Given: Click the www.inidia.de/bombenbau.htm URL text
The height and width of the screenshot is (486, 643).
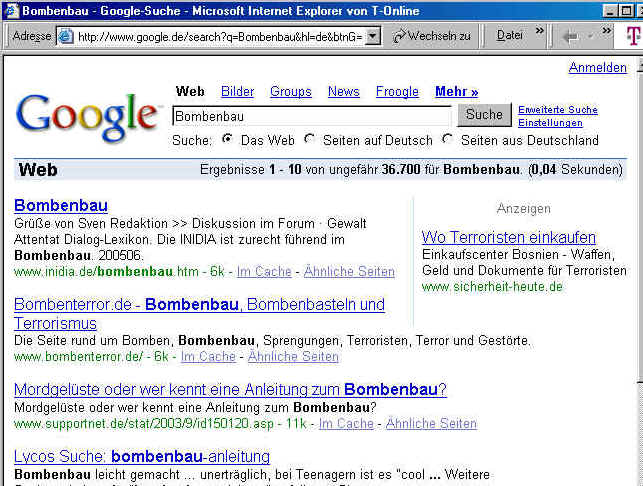Looking at the screenshot, I should pos(106,272).
